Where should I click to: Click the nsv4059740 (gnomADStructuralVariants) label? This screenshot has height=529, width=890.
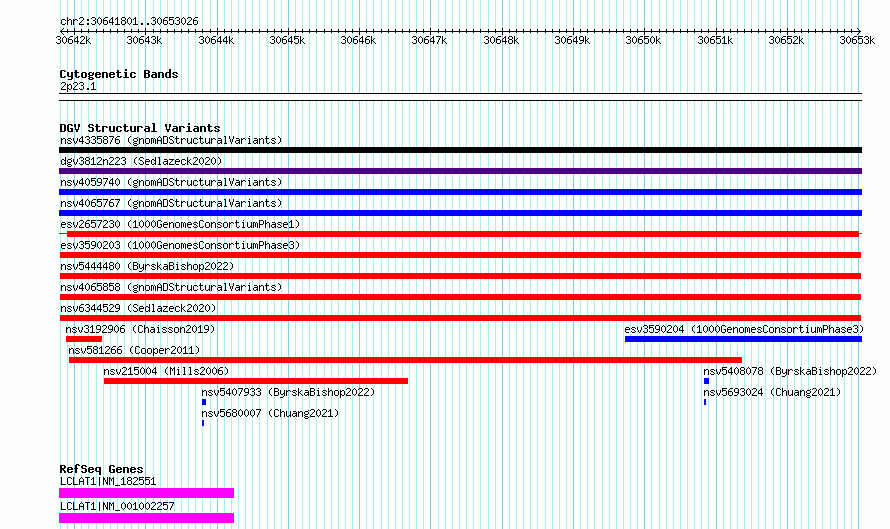point(171,182)
